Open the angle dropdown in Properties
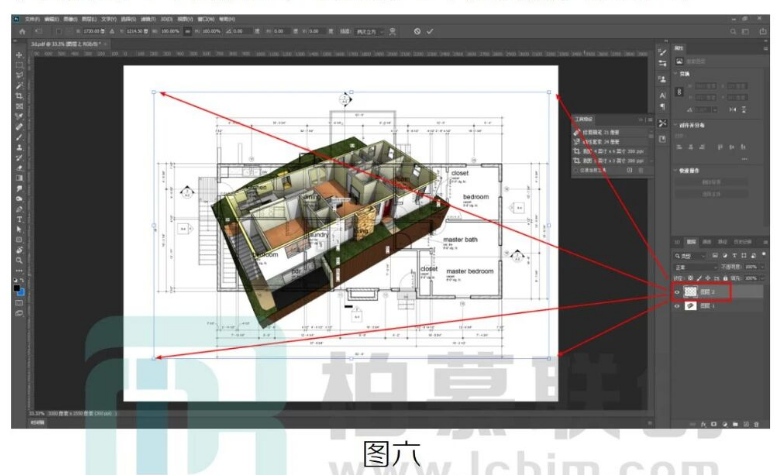Screen dimensions: 783x475 coord(715,109)
